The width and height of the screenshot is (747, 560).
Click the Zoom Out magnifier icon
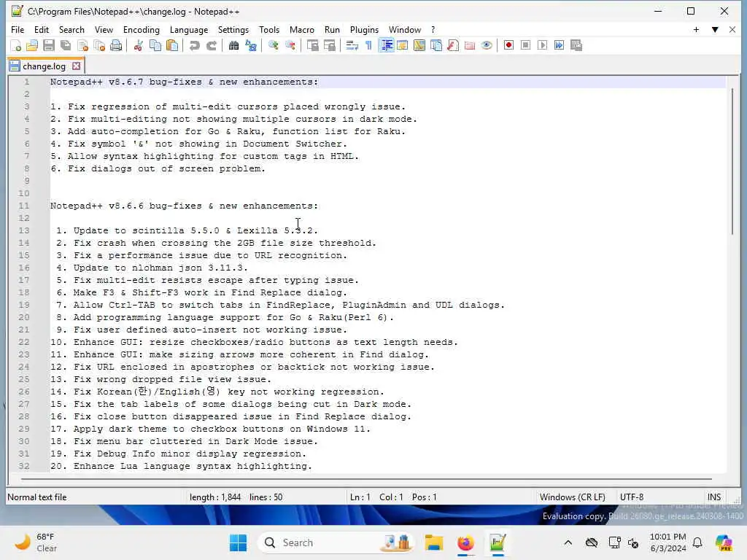[290, 46]
